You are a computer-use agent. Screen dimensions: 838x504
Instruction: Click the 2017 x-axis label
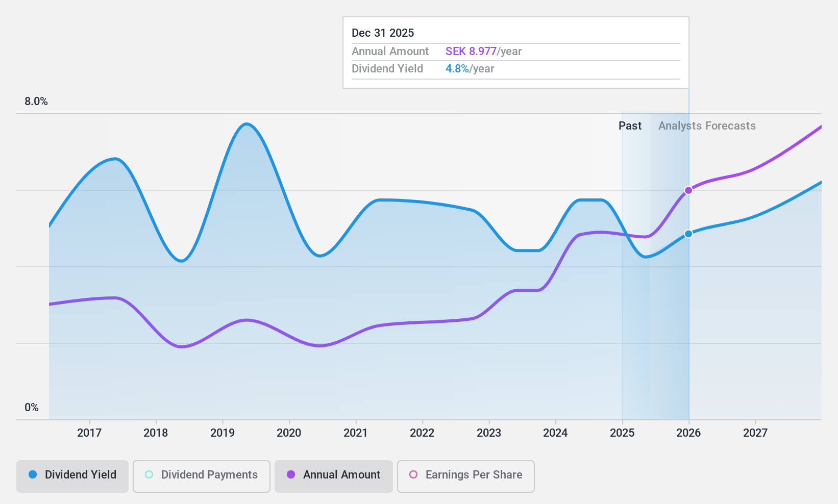coord(89,433)
